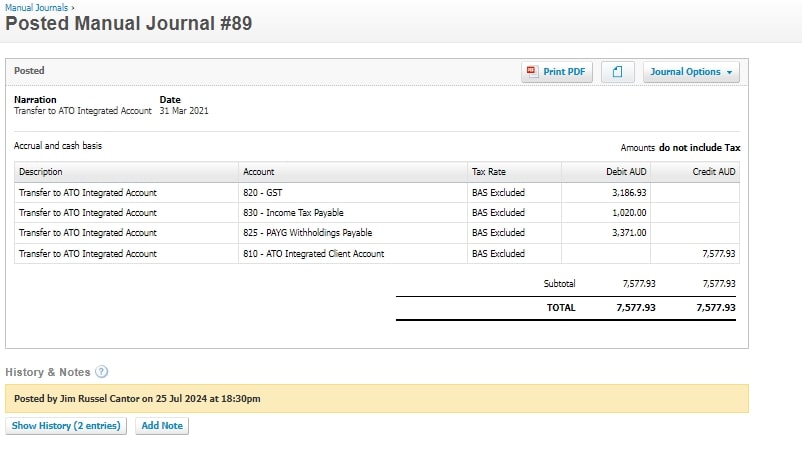Click the Tax Rate column header

point(489,172)
